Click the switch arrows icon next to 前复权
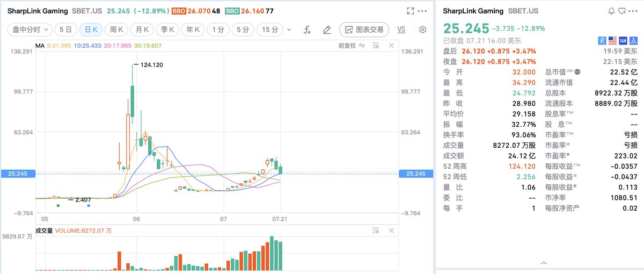This screenshot has height=274, width=644. pyautogui.click(x=363, y=46)
